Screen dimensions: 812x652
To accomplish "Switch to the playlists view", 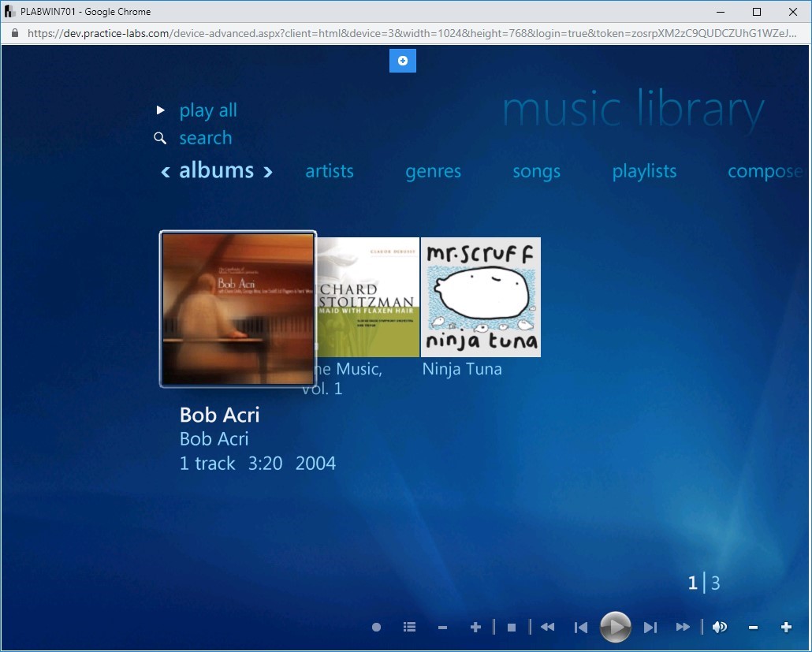I will [x=644, y=171].
